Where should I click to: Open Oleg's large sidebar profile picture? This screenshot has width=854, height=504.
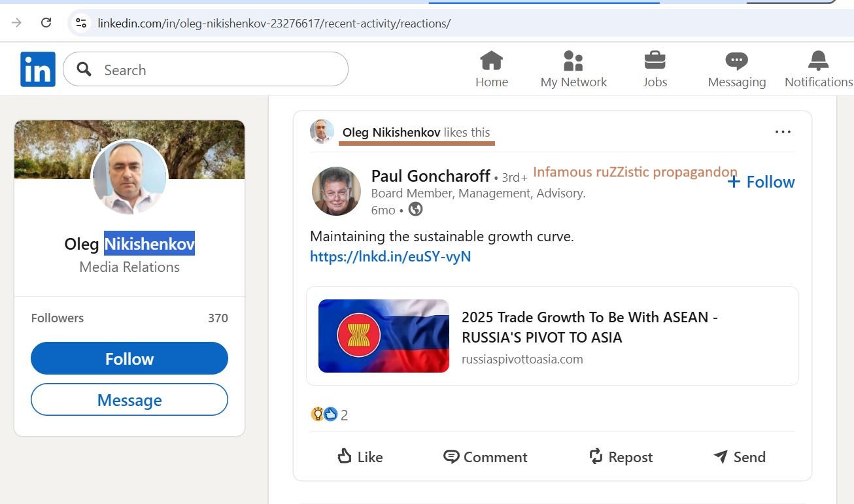click(x=129, y=178)
